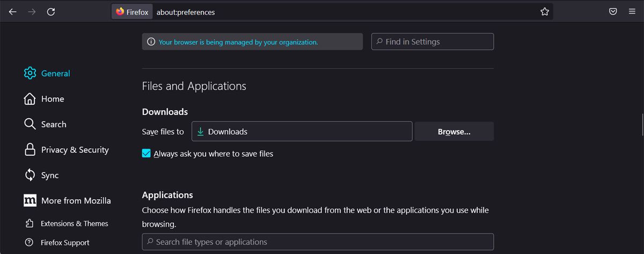
Task: Untick Always ask you where to save files
Action: click(x=146, y=154)
